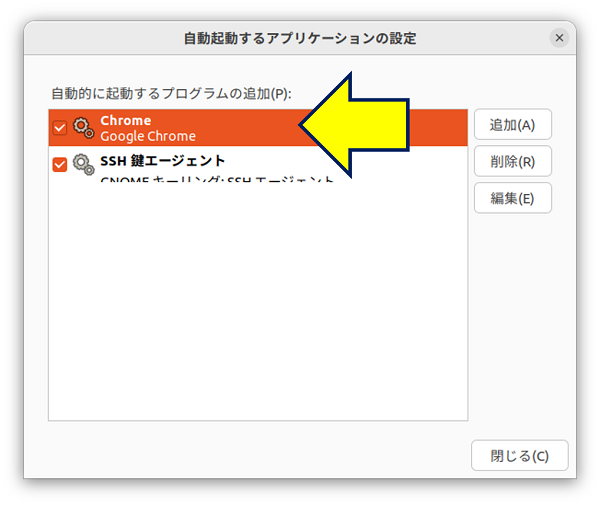Select the Google Chrome description line
This screenshot has width=600, height=505.
pos(148,136)
